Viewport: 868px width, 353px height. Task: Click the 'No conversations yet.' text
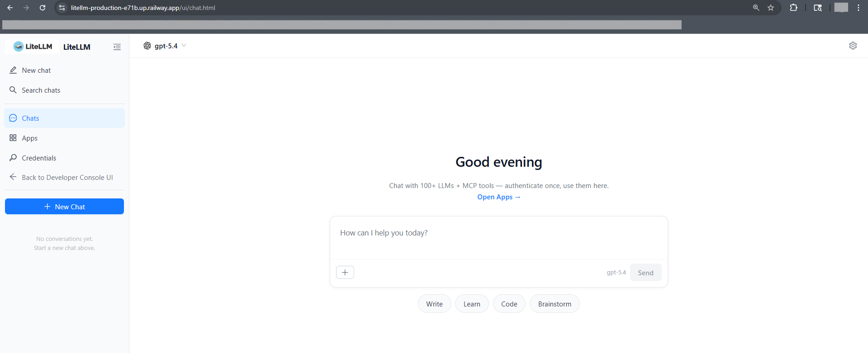(64, 239)
